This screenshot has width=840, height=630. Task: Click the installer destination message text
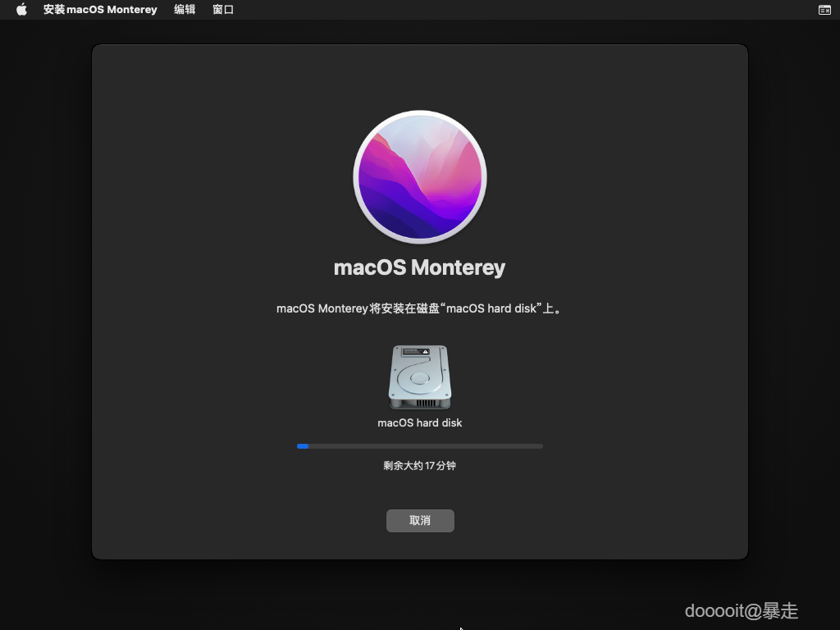click(x=420, y=308)
